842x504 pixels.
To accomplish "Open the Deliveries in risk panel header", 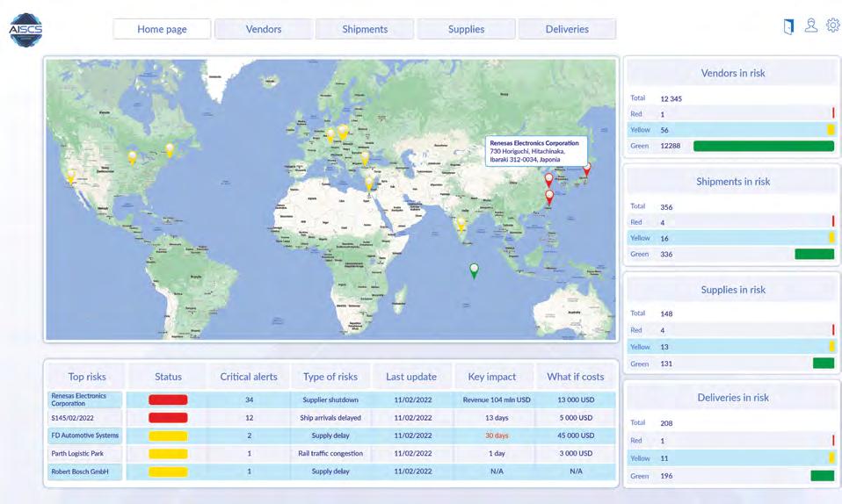I will coord(733,398).
